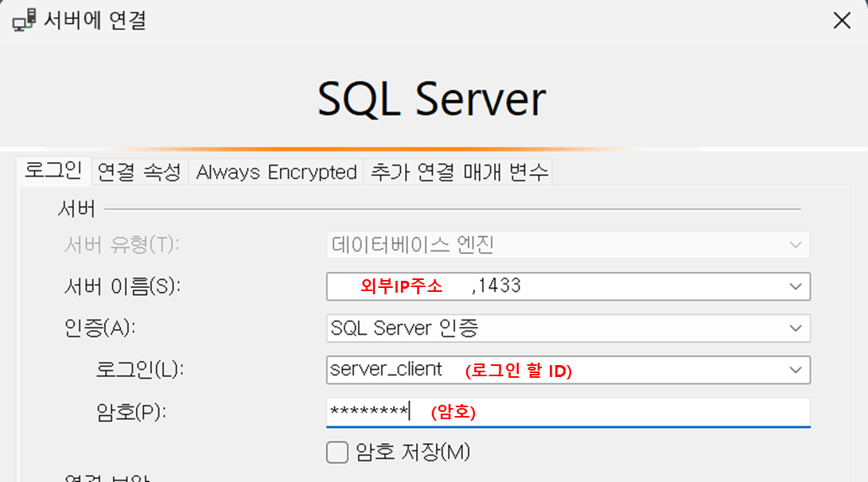Click the server connection icon in title bar
The width and height of the screenshot is (868, 482).
tap(24, 21)
